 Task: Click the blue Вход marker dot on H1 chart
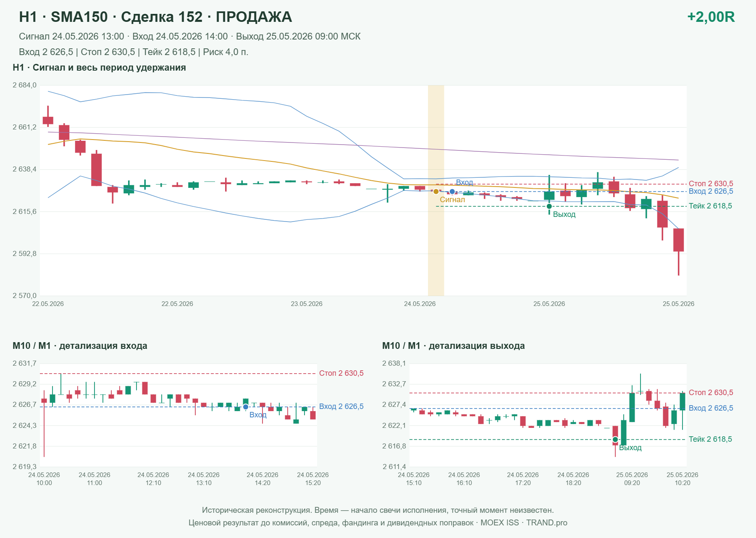[x=452, y=192]
